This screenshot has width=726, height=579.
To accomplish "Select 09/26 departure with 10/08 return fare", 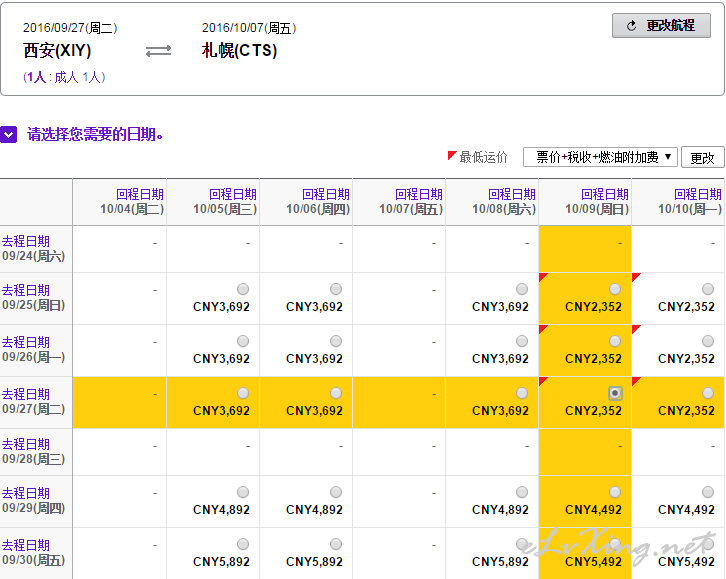I will (x=522, y=341).
